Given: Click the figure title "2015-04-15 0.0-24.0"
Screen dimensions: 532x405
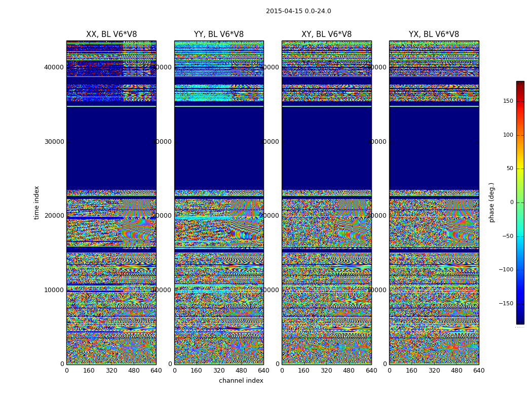Looking at the screenshot, I should [298, 11].
